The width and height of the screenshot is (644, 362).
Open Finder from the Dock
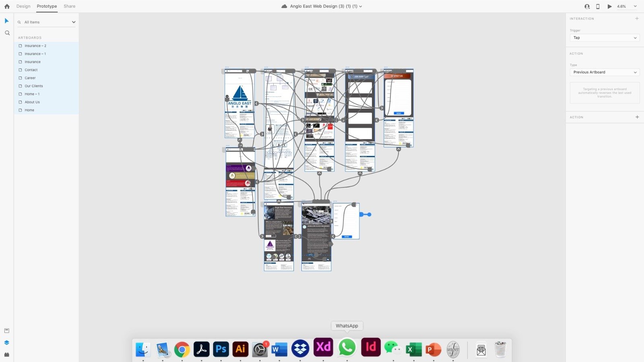coord(143,350)
